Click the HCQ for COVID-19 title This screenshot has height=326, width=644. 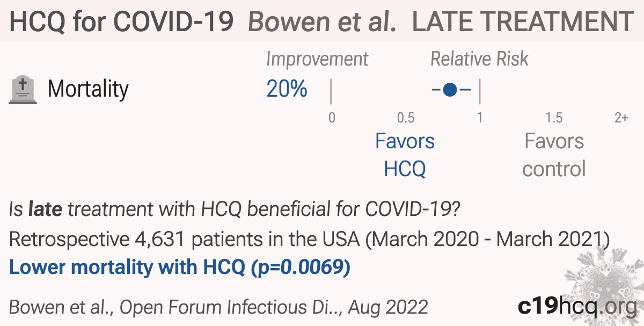[x=122, y=21]
